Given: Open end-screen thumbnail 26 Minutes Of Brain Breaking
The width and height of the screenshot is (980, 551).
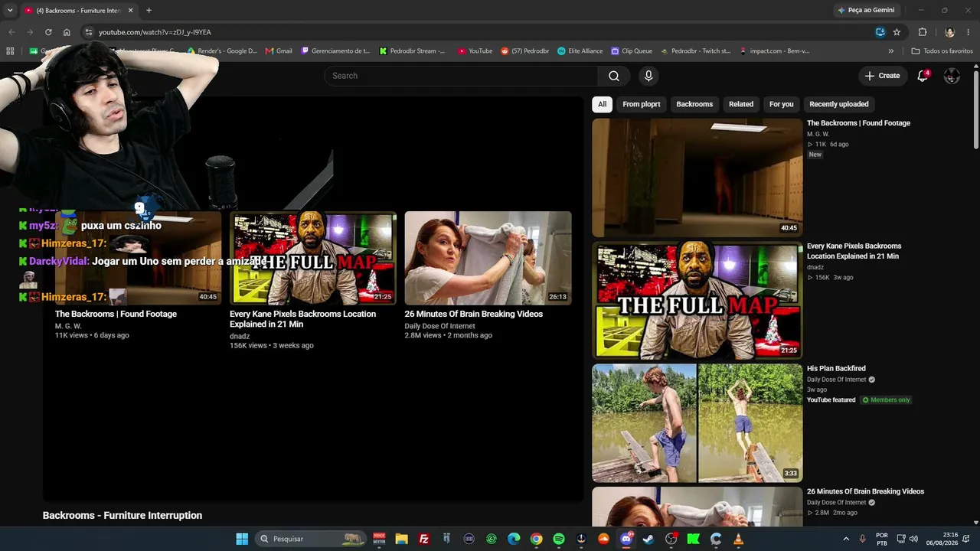Looking at the screenshot, I should [488, 258].
